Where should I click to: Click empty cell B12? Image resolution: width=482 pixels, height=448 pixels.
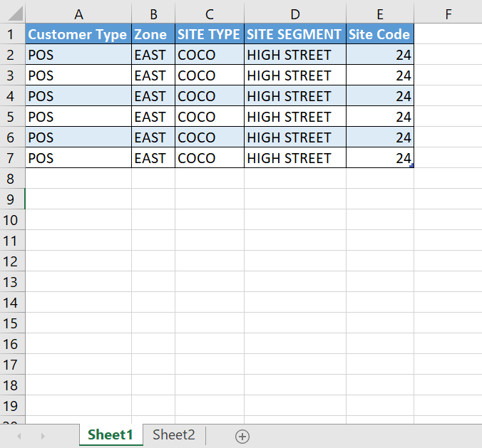[153, 261]
